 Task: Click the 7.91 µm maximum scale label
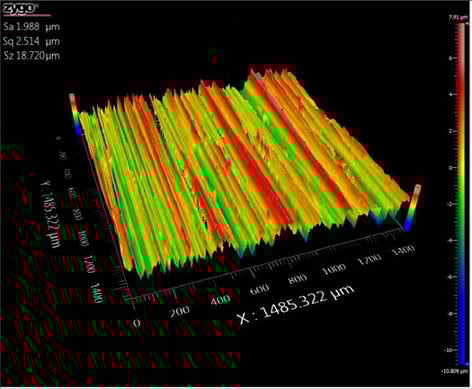pos(458,17)
